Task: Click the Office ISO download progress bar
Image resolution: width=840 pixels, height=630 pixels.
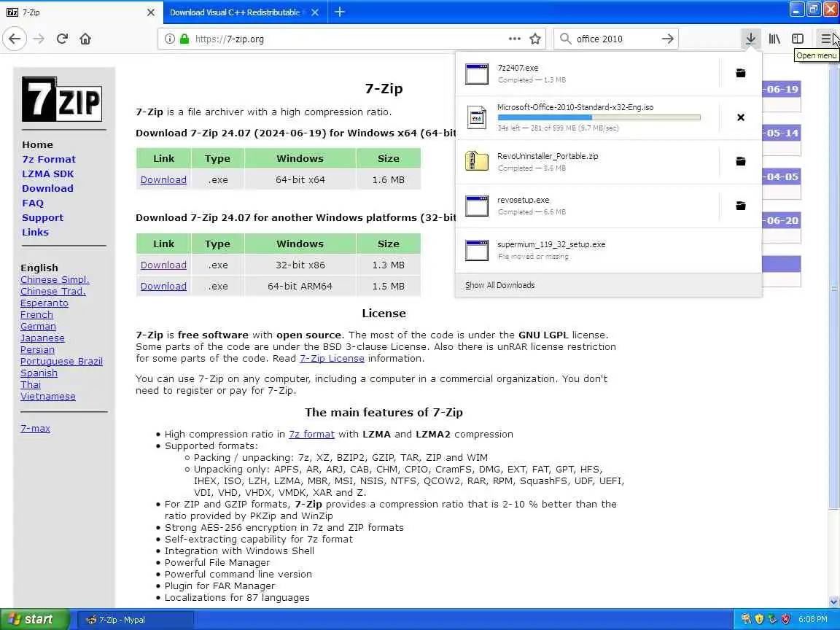Action: click(x=599, y=117)
